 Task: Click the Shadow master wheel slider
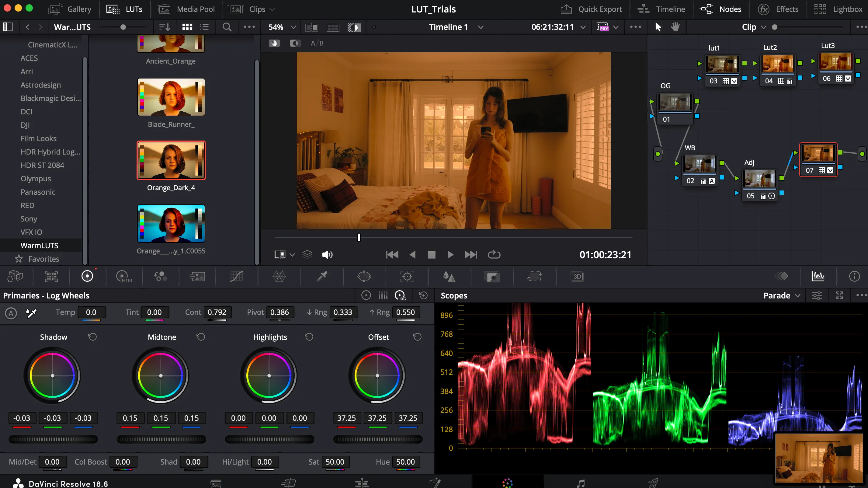click(53, 439)
